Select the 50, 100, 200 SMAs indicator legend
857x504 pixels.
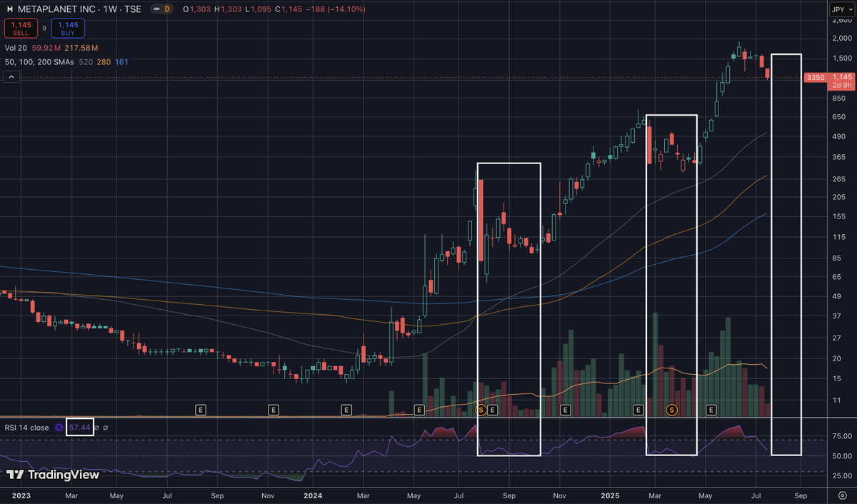coord(39,62)
